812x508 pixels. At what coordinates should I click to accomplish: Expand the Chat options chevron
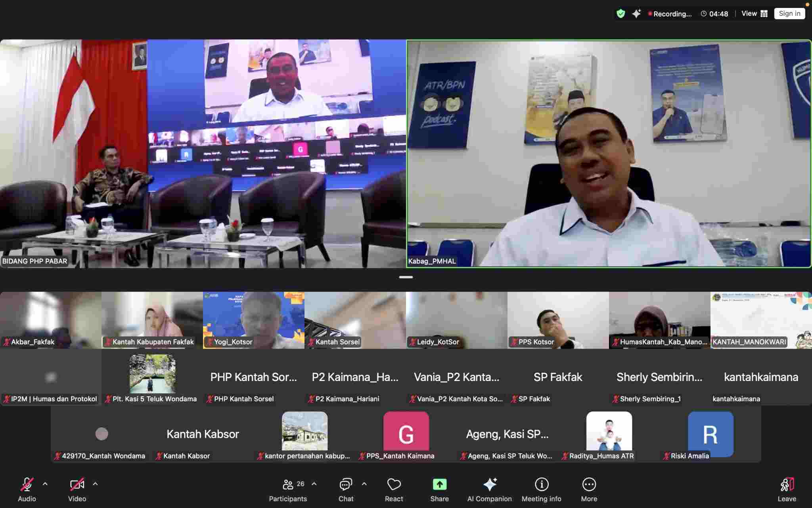pos(364,484)
